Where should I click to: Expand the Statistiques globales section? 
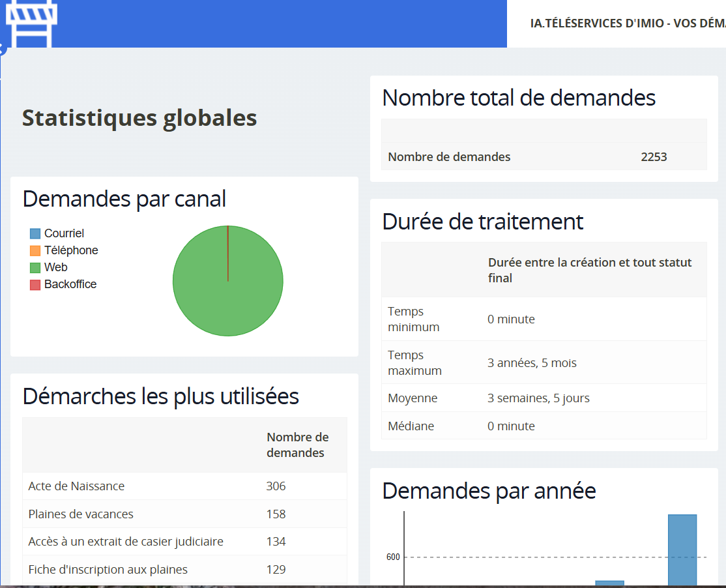[x=139, y=118]
